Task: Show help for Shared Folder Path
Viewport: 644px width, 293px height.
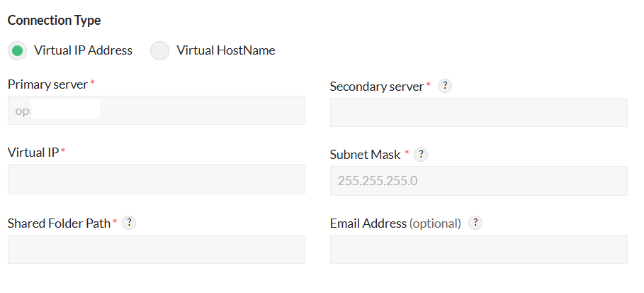Action: pyautogui.click(x=129, y=223)
